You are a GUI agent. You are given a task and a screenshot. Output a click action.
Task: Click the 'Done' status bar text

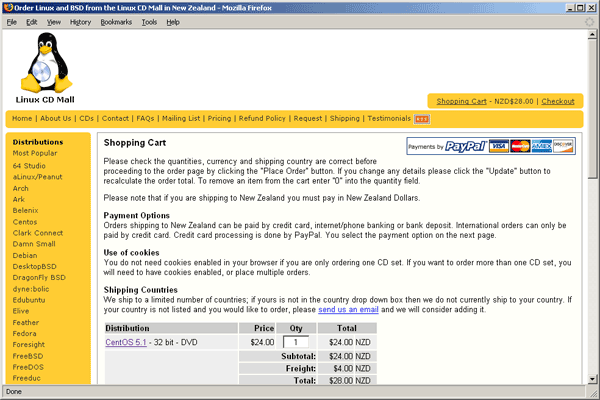point(14,392)
